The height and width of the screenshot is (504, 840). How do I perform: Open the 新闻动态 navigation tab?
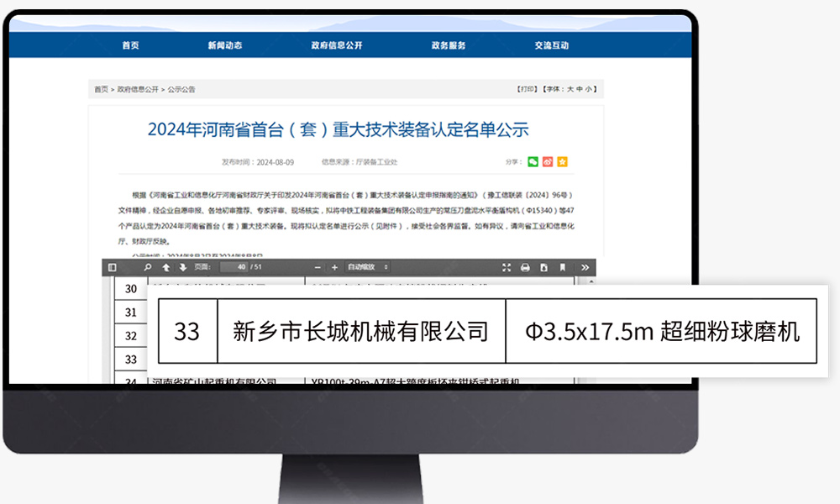pyautogui.click(x=225, y=45)
